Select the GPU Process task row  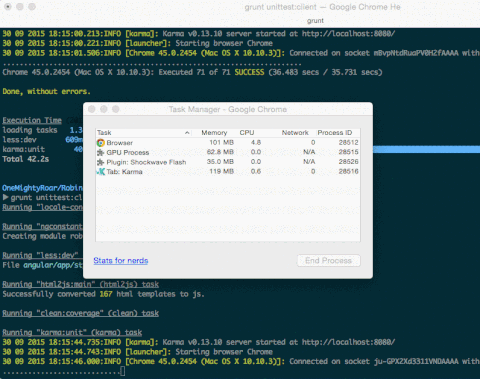click(228, 152)
